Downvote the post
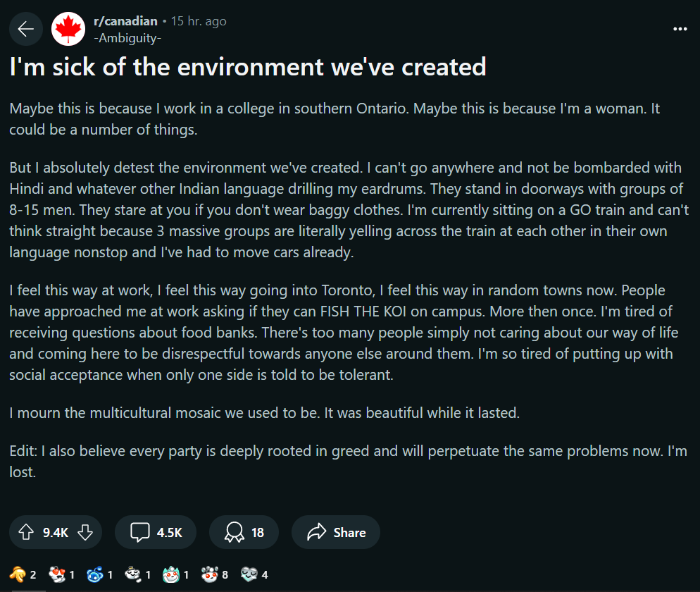The image size is (700, 592). [x=84, y=532]
